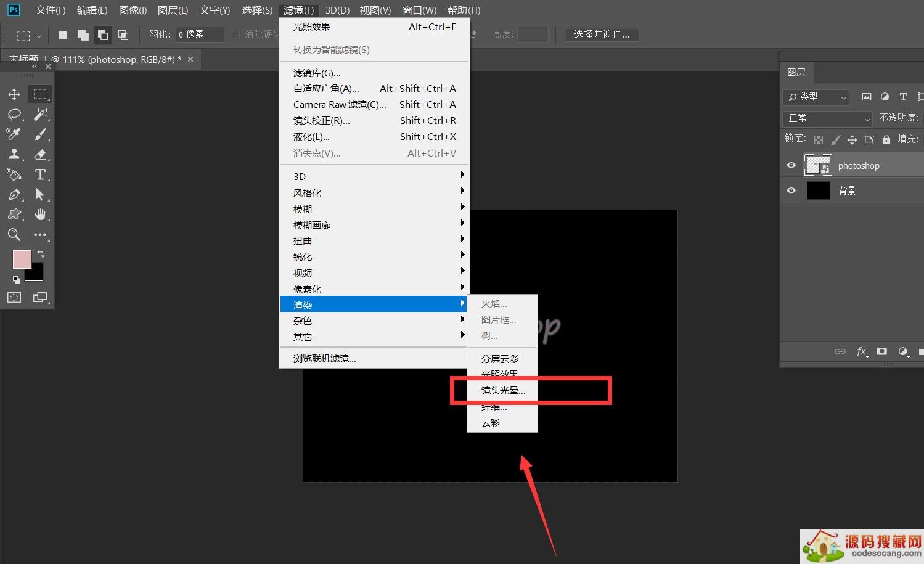
Task: Click the 选择并遮住... button
Action: 602,35
